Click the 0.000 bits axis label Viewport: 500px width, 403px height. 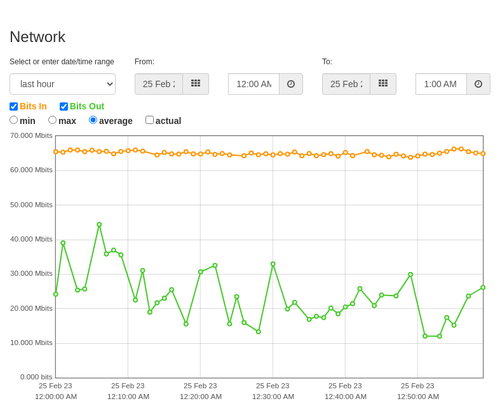(x=36, y=377)
